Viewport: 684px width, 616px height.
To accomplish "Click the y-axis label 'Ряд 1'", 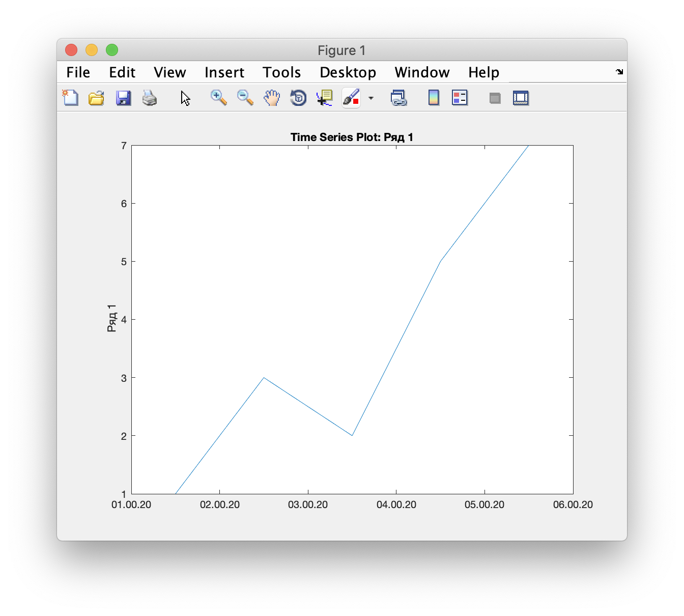I will [x=112, y=318].
